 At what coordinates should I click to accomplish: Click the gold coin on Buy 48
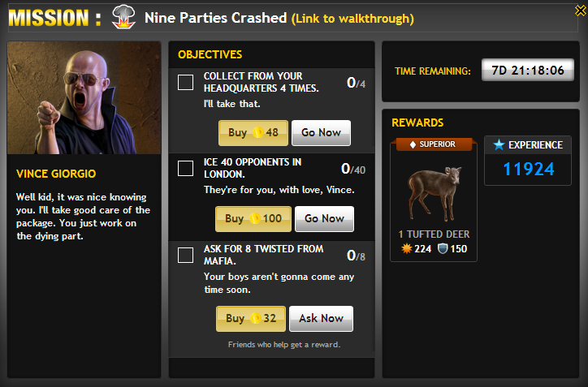tap(257, 132)
